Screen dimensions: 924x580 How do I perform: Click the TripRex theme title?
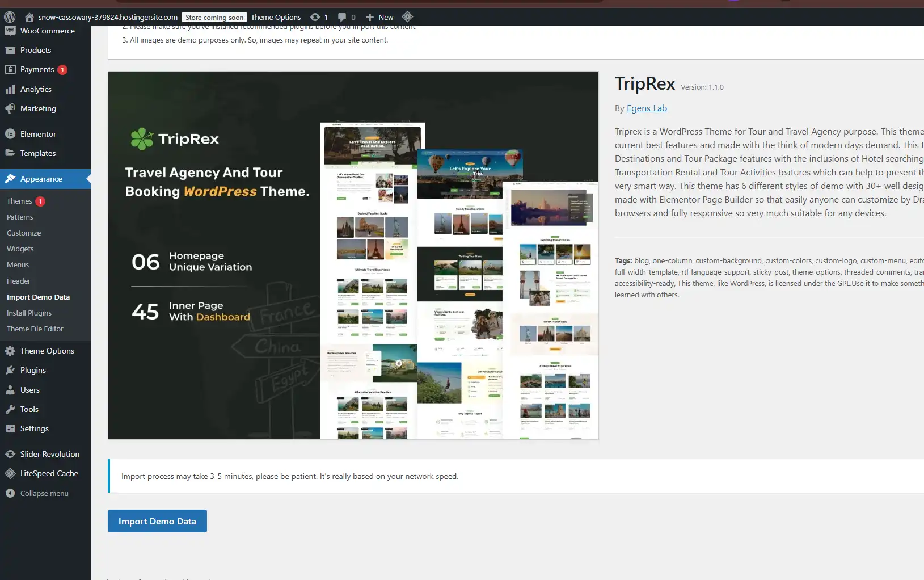pyautogui.click(x=645, y=83)
